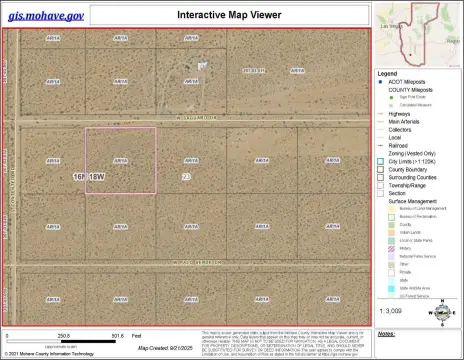Click the State Wildlife Area cyan swatch
The image size is (464, 360).
point(391,289)
